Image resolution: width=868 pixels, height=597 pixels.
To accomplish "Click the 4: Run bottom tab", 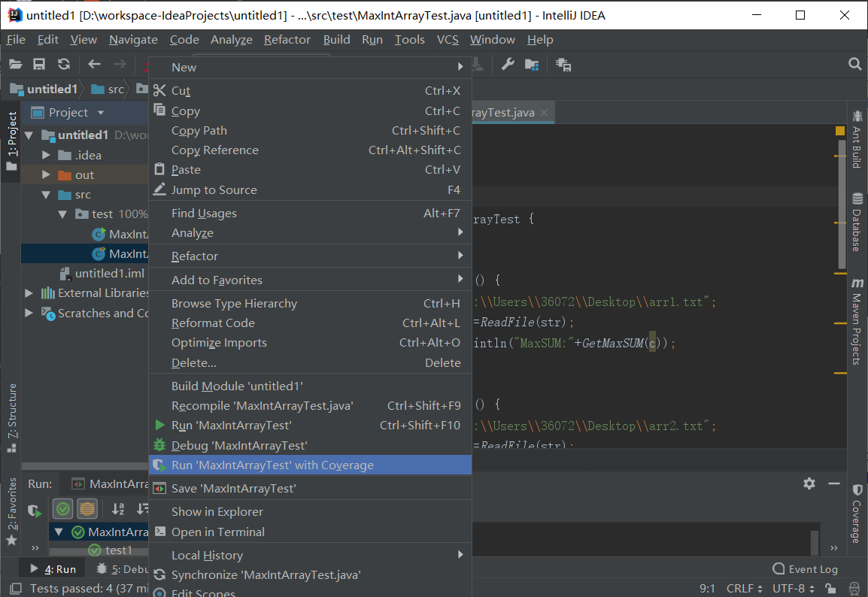I will [x=53, y=568].
